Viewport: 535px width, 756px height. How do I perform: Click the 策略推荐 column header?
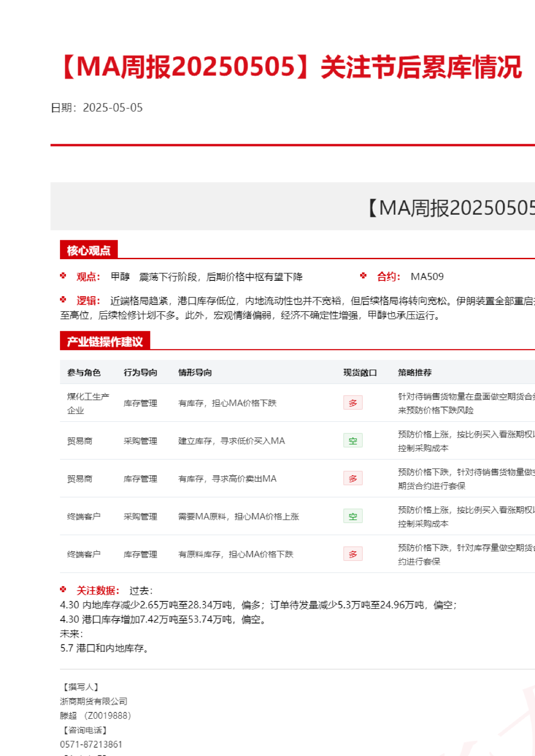pos(414,373)
